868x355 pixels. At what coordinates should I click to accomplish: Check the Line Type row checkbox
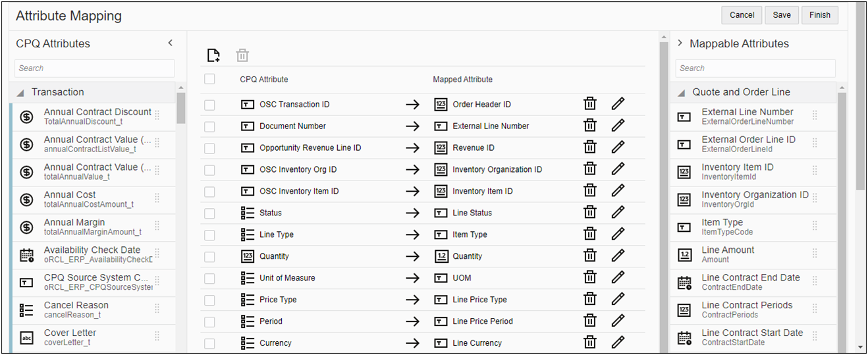[x=209, y=235]
